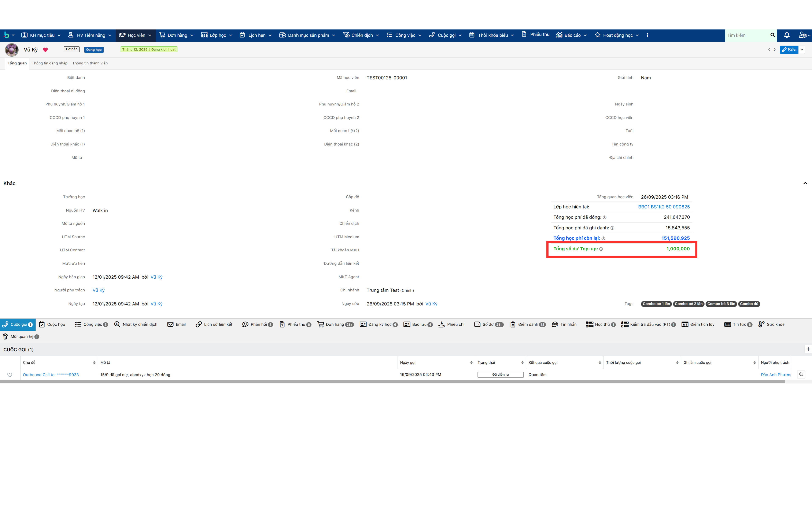812x507 pixels.
Task: Click the notification bell icon
Action: [x=786, y=35]
